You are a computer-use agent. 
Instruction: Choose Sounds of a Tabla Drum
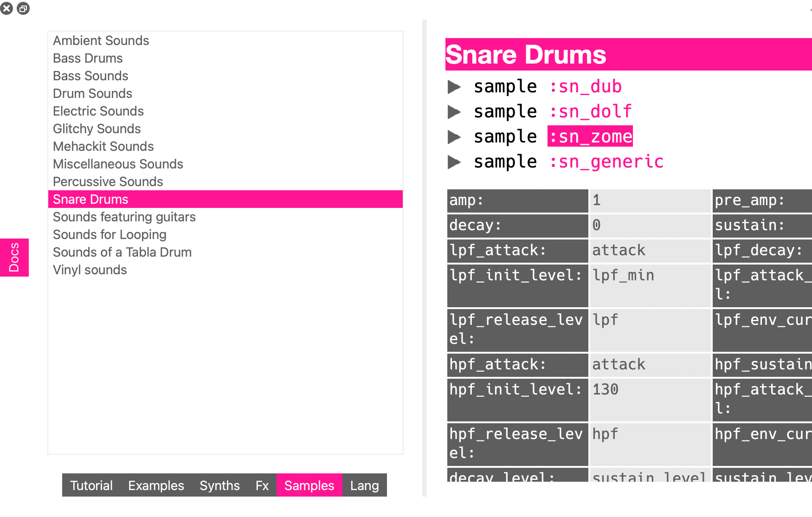pyautogui.click(x=226, y=252)
